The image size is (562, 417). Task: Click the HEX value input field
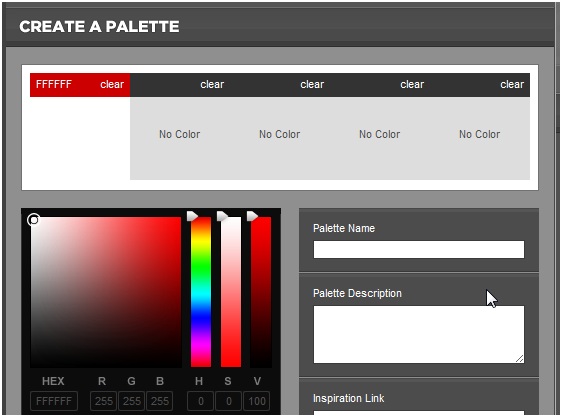pyautogui.click(x=54, y=401)
